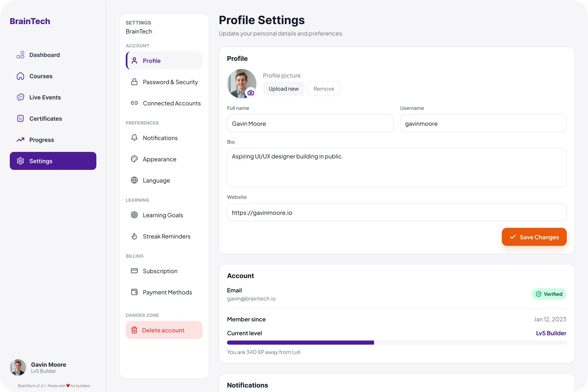The image size is (588, 392).
Task: Switch to Connected Accounts settings
Action: (x=164, y=103)
